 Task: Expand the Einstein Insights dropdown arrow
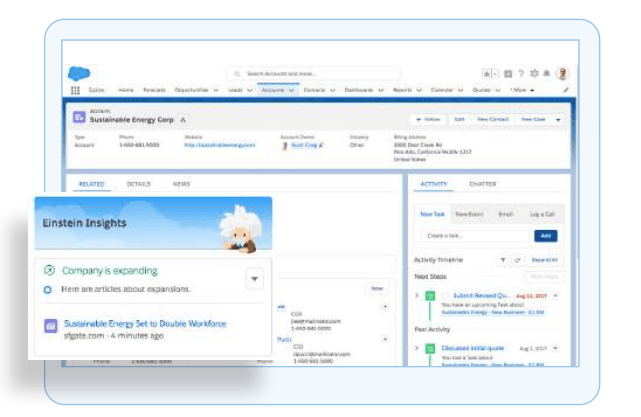click(x=254, y=280)
